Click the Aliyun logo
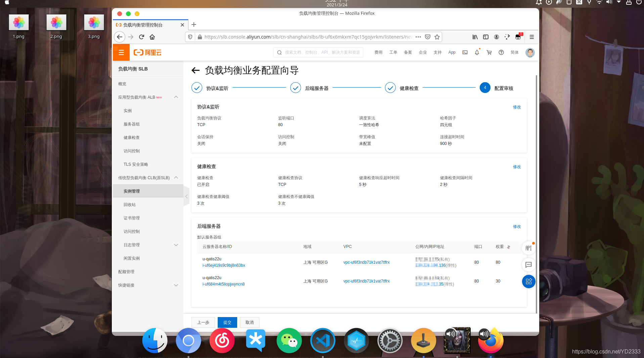Viewport: 644px width, 358px height. [147, 52]
